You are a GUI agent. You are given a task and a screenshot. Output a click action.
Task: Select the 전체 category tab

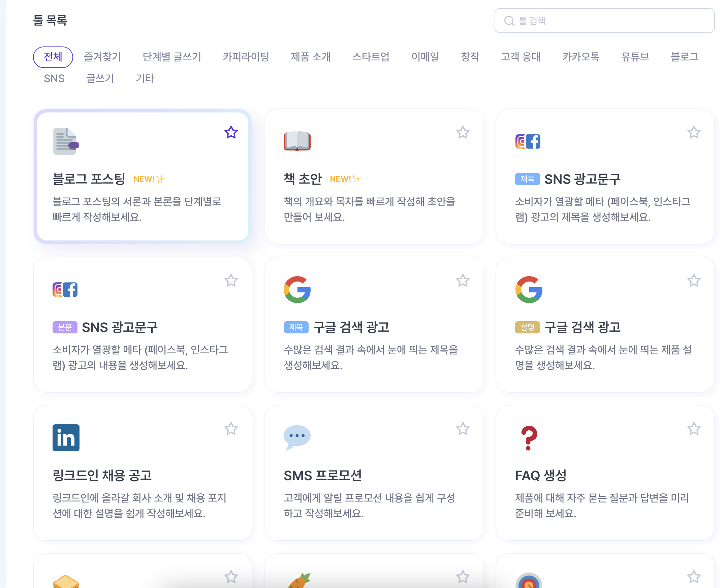click(x=53, y=57)
